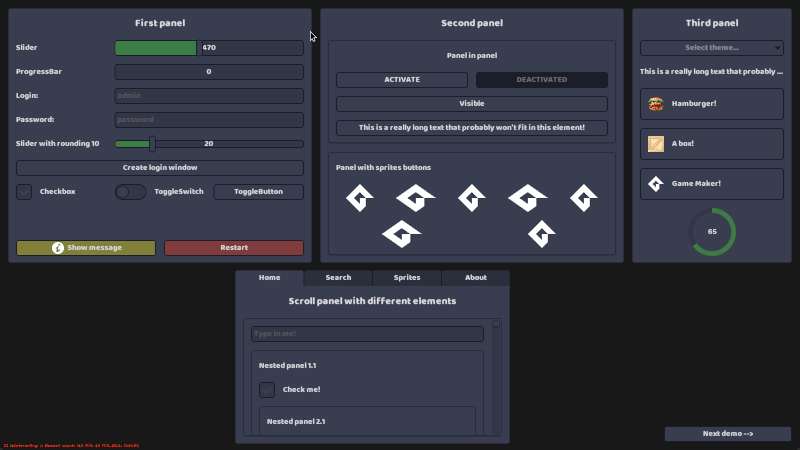Click the first sprite button in top row
Image resolution: width=800 pixels, height=450 pixels.
tap(360, 197)
